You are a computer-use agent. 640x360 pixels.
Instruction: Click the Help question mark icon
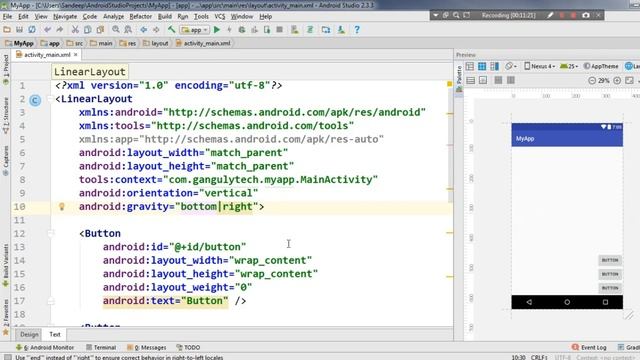point(357,29)
